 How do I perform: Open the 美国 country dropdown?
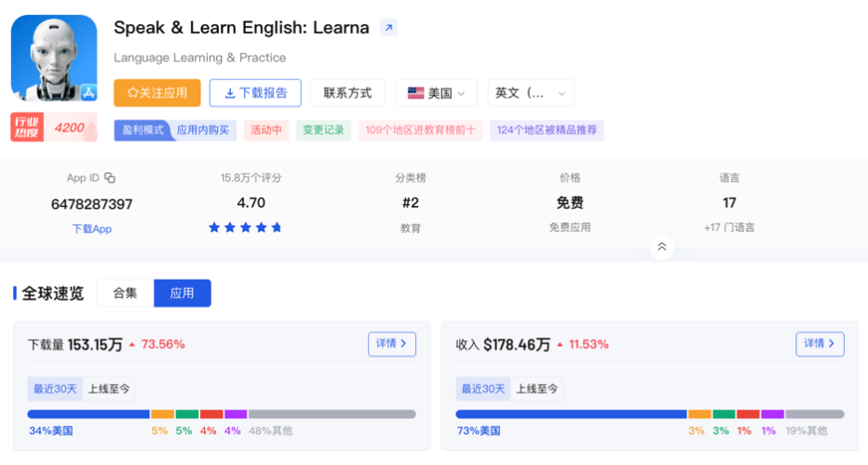tap(437, 93)
